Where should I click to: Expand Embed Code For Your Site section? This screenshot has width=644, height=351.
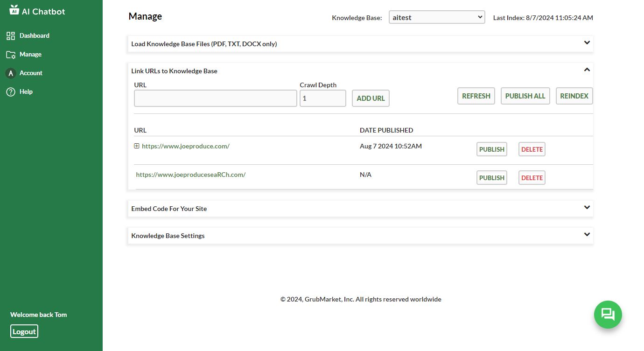pos(587,208)
